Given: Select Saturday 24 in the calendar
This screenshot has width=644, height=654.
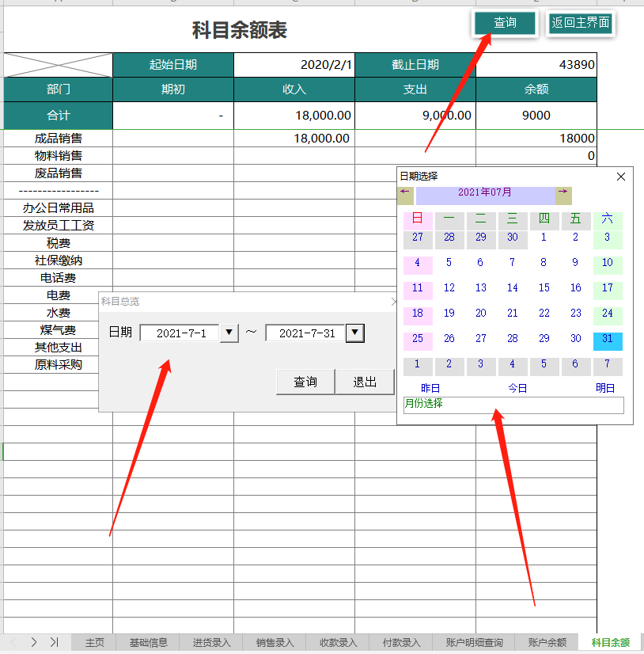Looking at the screenshot, I should pyautogui.click(x=608, y=315).
